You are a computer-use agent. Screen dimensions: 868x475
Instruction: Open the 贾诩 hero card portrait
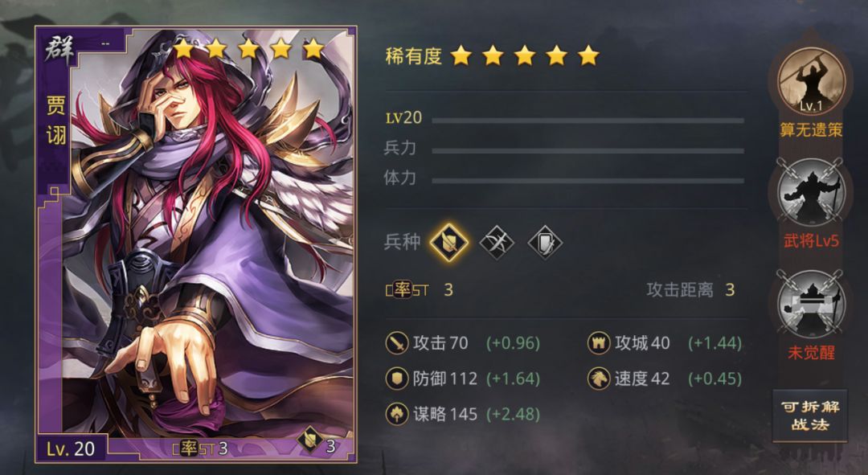tap(196, 244)
